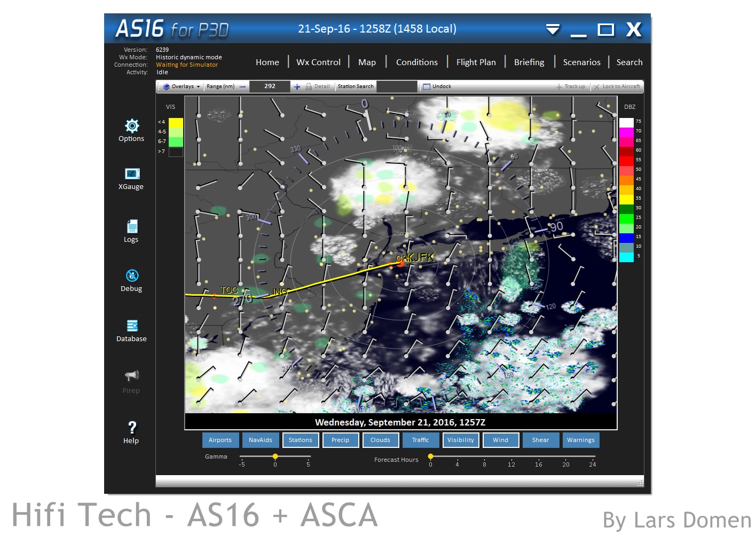Expand the Overlays dropdown

(x=182, y=86)
